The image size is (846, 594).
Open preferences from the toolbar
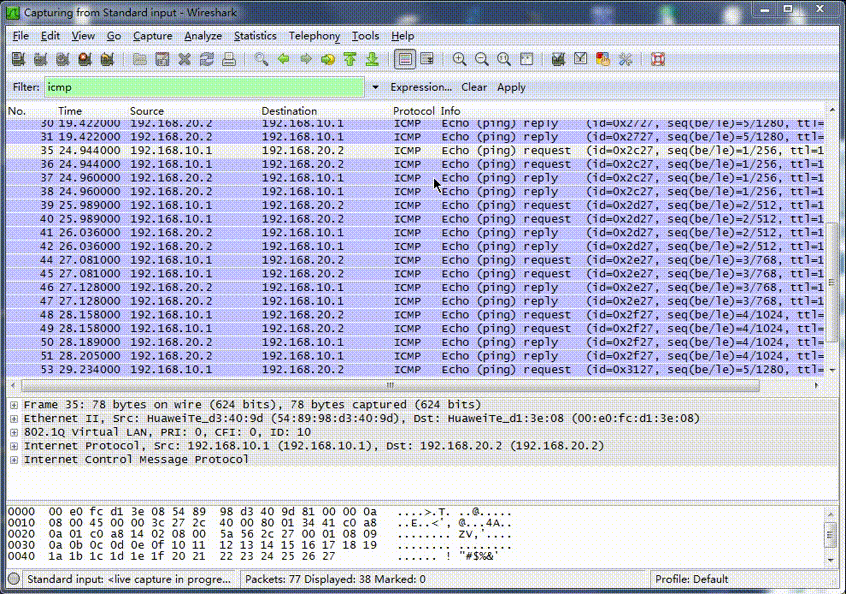pyautogui.click(x=625, y=59)
